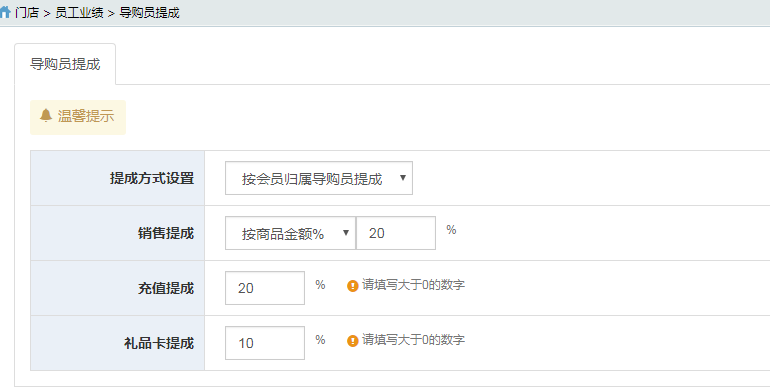The height and width of the screenshot is (387, 770).
Task: Click the 礼品卡提成 row label
Action: (x=159, y=343)
